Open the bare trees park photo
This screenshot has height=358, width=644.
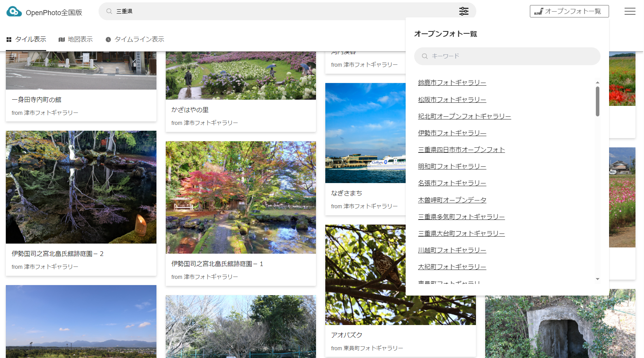click(x=241, y=327)
